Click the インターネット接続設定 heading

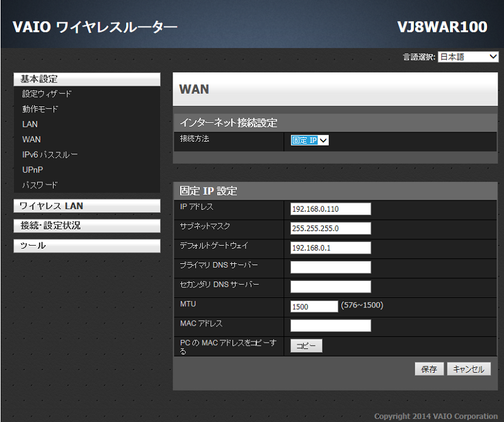tap(228, 123)
